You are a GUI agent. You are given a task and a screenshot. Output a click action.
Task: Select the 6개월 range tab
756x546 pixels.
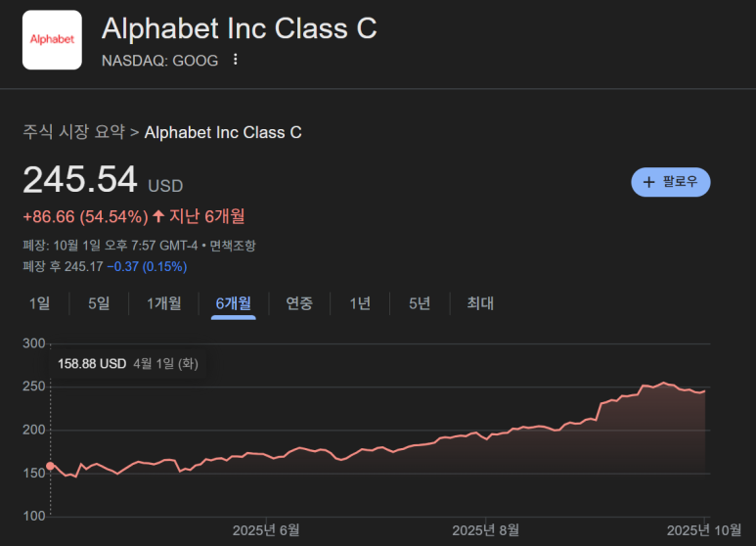[233, 303]
